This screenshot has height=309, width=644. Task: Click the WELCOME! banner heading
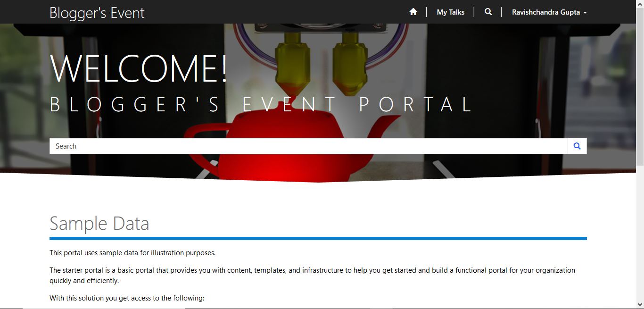139,69
